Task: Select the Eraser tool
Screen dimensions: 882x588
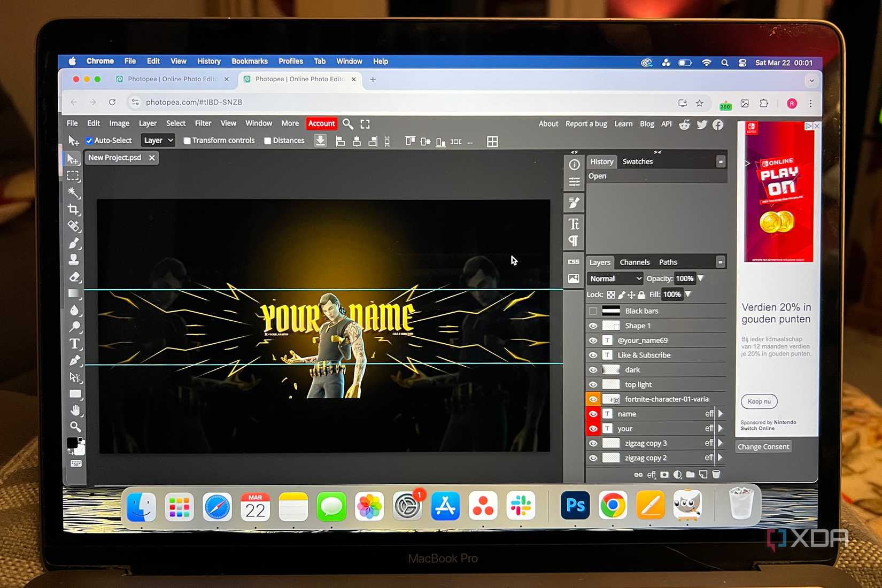Action: [74, 277]
